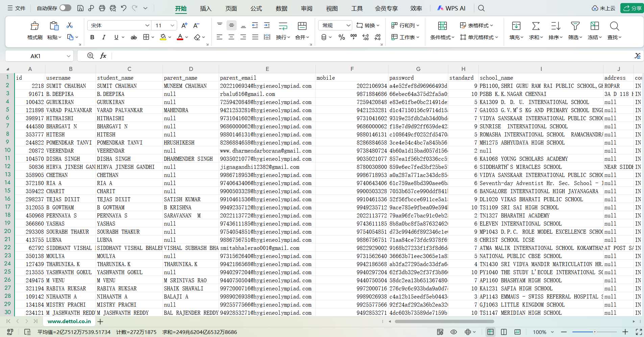Click the zoom slider handle
The image size is (644, 337).
[x=595, y=332]
